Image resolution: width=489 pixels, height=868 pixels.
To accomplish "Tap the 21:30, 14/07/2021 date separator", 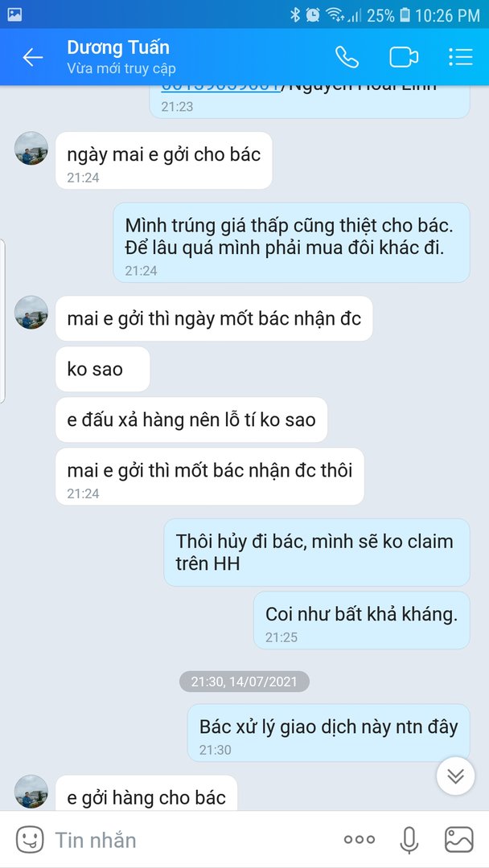I will point(244,682).
